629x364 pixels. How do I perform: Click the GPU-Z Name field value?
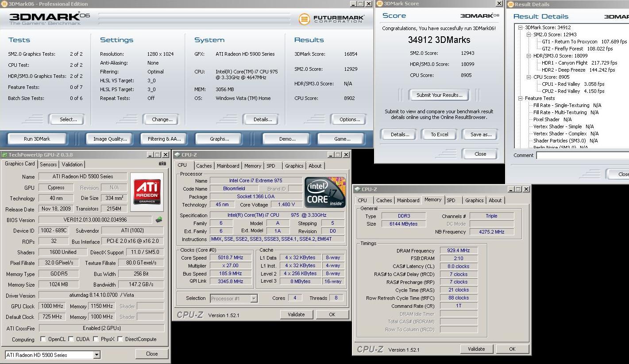click(83, 176)
